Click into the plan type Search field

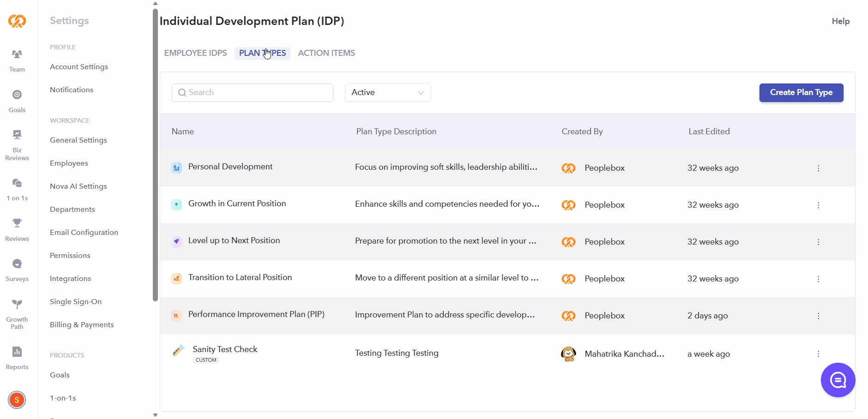click(253, 93)
